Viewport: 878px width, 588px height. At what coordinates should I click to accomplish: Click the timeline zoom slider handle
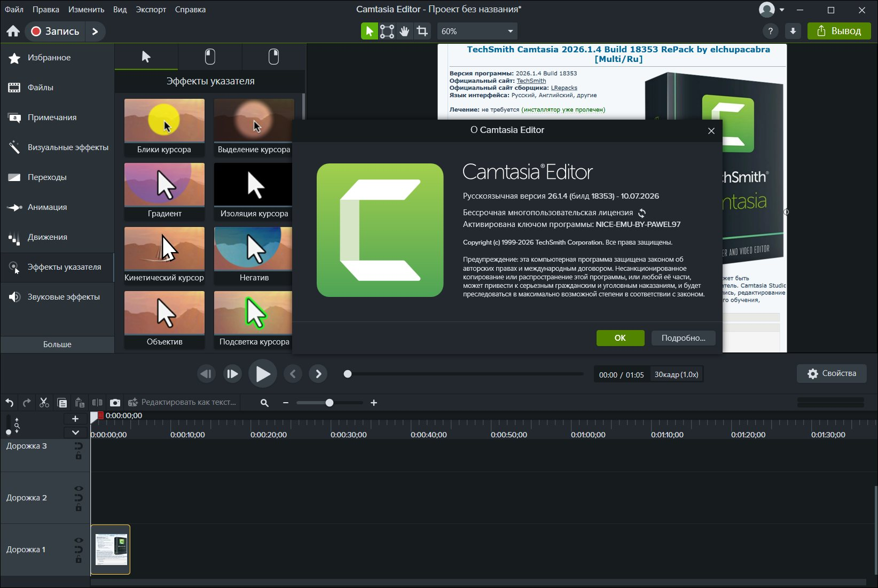click(330, 403)
